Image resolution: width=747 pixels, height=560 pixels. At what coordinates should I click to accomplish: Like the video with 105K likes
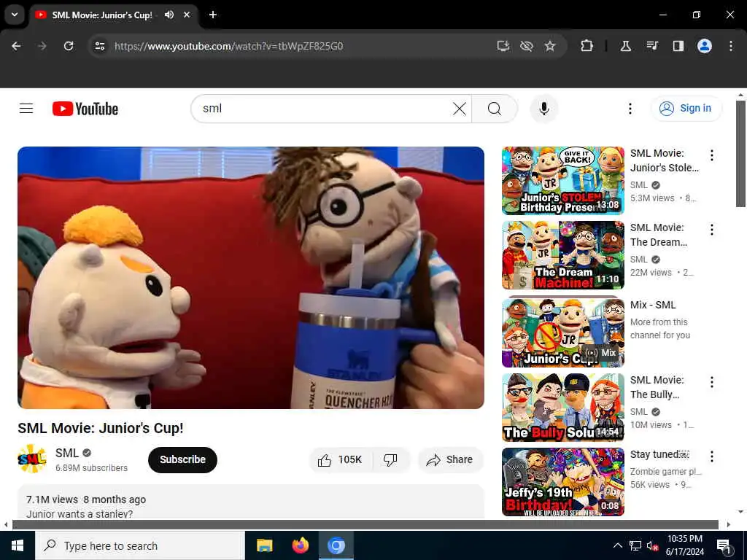click(341, 459)
